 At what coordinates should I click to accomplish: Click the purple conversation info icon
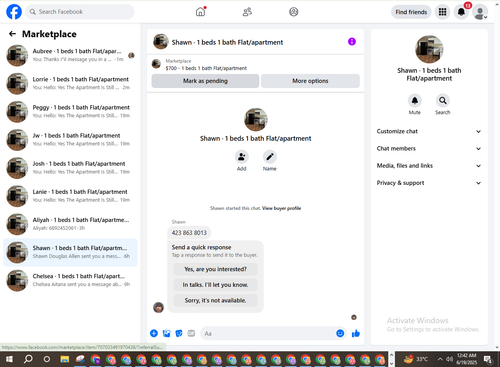(x=352, y=42)
